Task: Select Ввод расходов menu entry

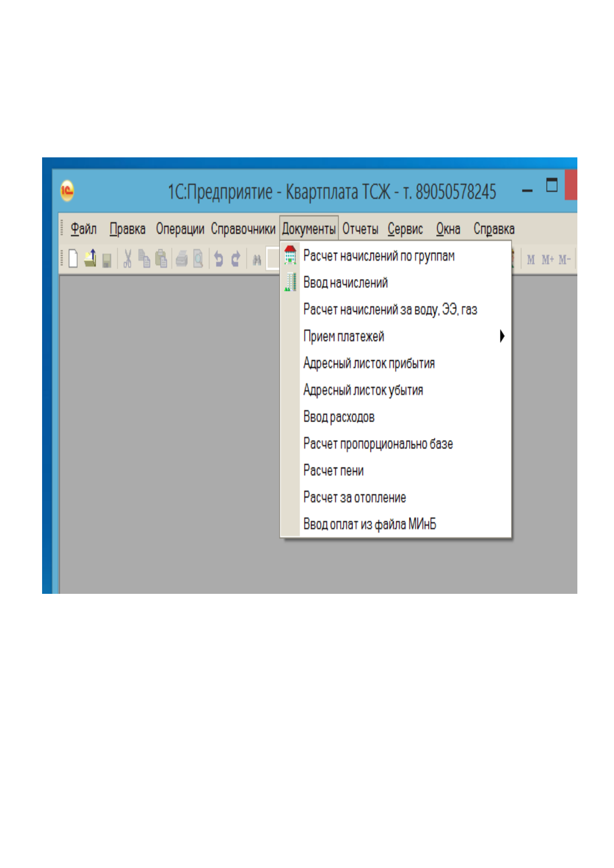Action: click(396, 416)
